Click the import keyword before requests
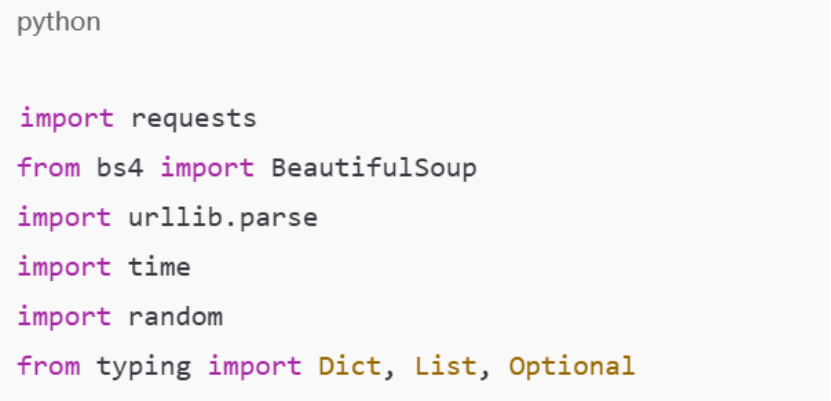Image resolution: width=831 pixels, height=401 pixels. [x=65, y=118]
